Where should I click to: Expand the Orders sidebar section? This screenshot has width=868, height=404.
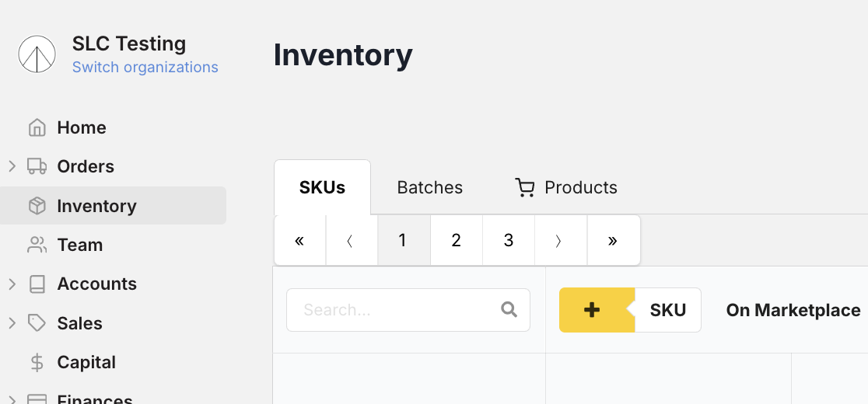pyautogui.click(x=12, y=166)
